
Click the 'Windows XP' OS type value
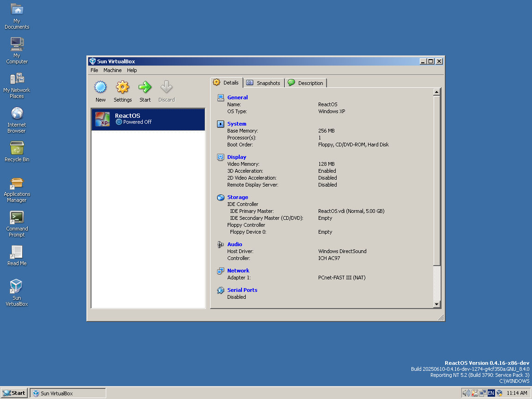332,111
